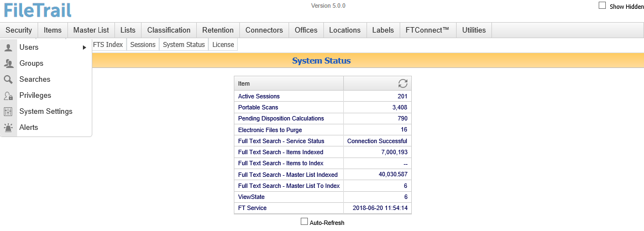
Task: Click the value 201 for Active Sessions
Action: pos(402,96)
